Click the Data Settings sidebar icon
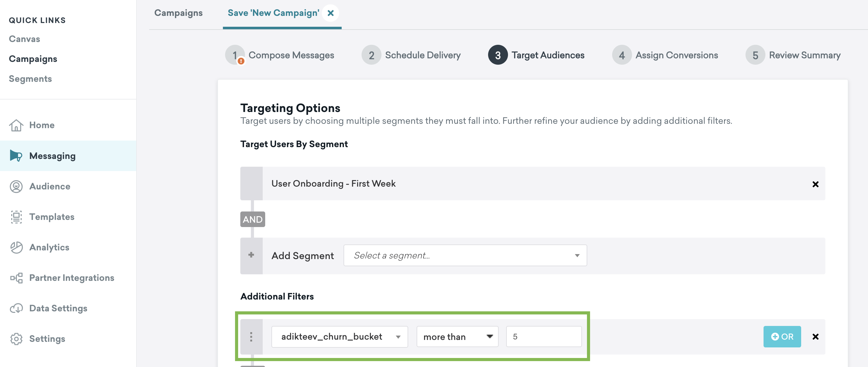The image size is (868, 367). point(16,308)
